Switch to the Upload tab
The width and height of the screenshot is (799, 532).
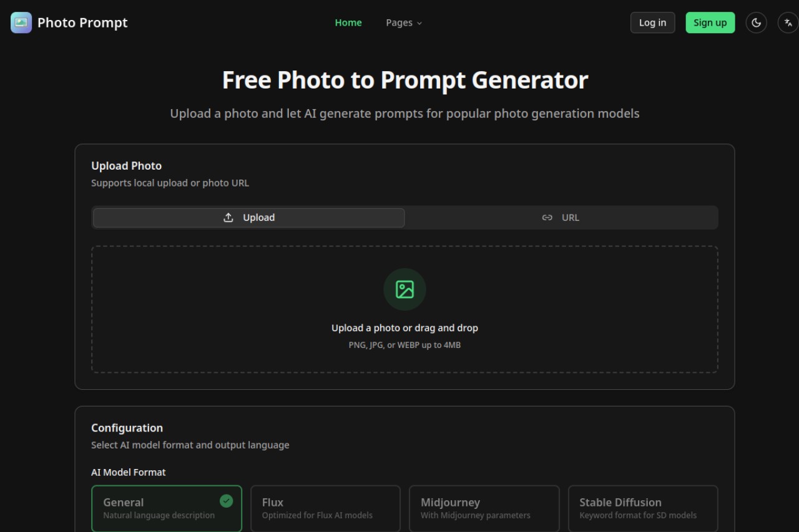pos(249,218)
